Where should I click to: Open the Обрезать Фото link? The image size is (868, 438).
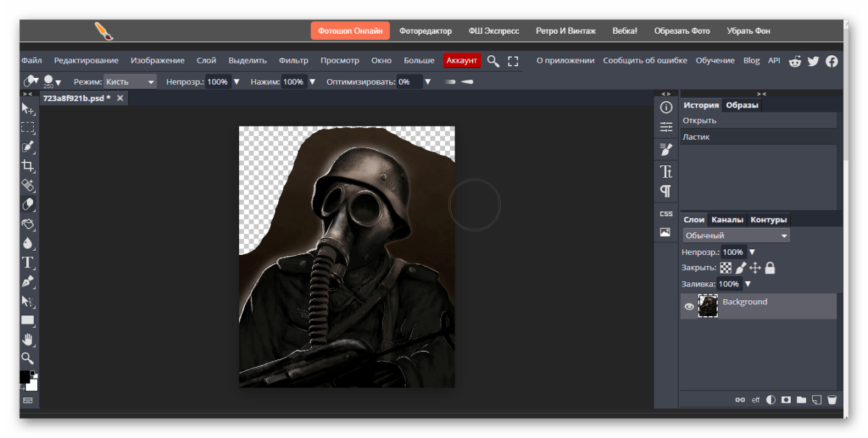pyautogui.click(x=682, y=31)
